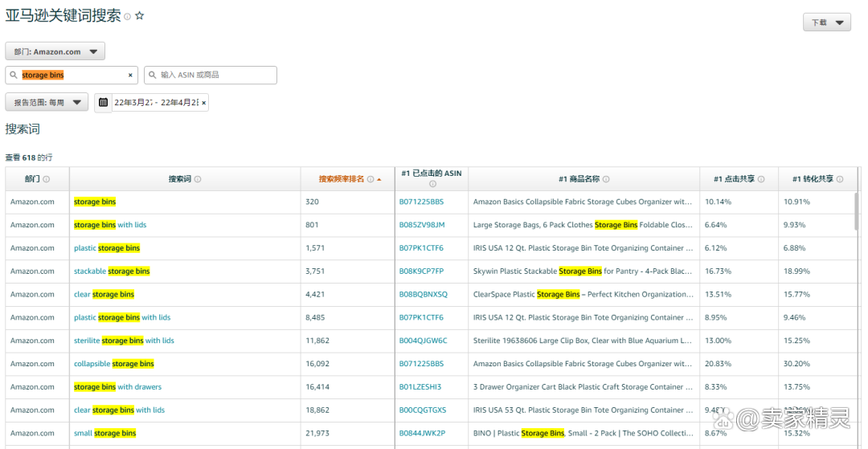Click the 输入 ASIN 或商品 field
Image resolution: width=868 pixels, height=449 pixels.
point(211,76)
